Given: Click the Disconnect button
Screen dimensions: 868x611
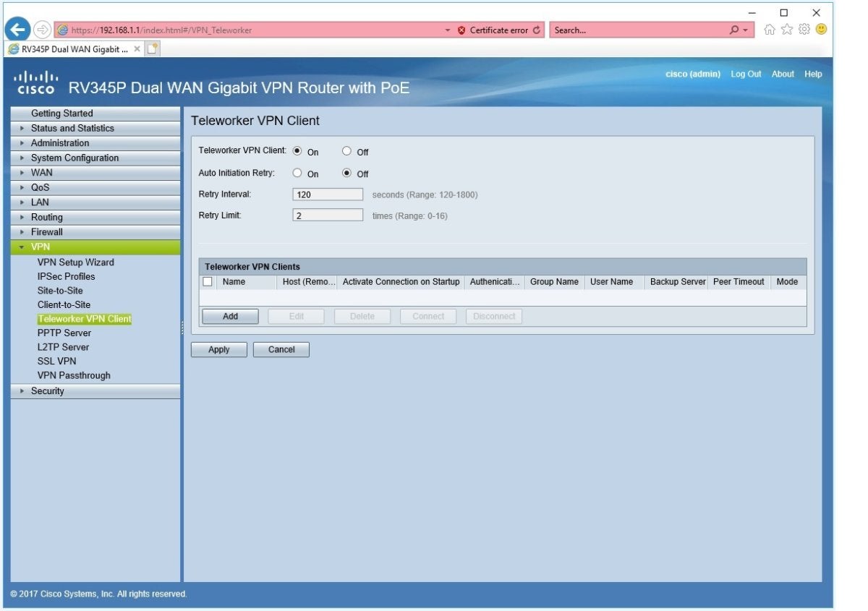Looking at the screenshot, I should (x=494, y=316).
